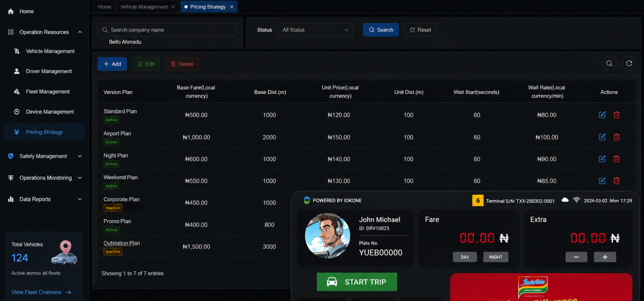Close the Vehicle Management tab
644x301 pixels.
[173, 7]
